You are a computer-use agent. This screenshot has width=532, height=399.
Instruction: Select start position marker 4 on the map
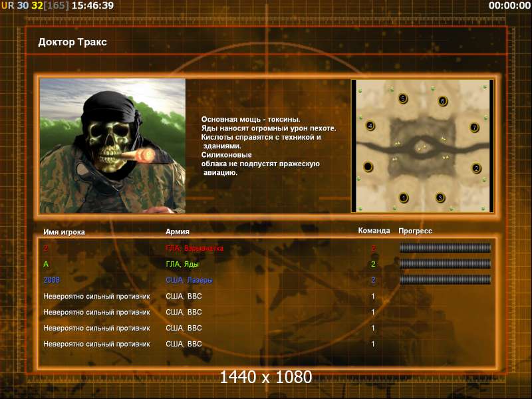pos(370,126)
